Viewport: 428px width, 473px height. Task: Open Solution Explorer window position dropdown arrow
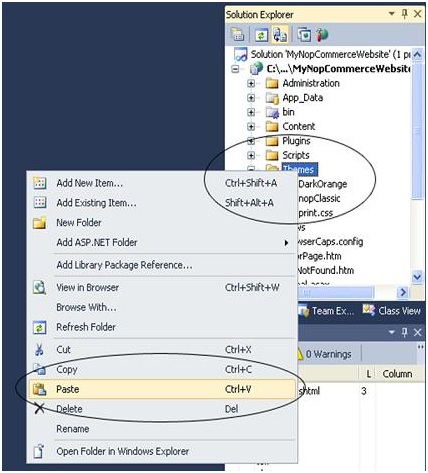pyautogui.click(x=392, y=14)
